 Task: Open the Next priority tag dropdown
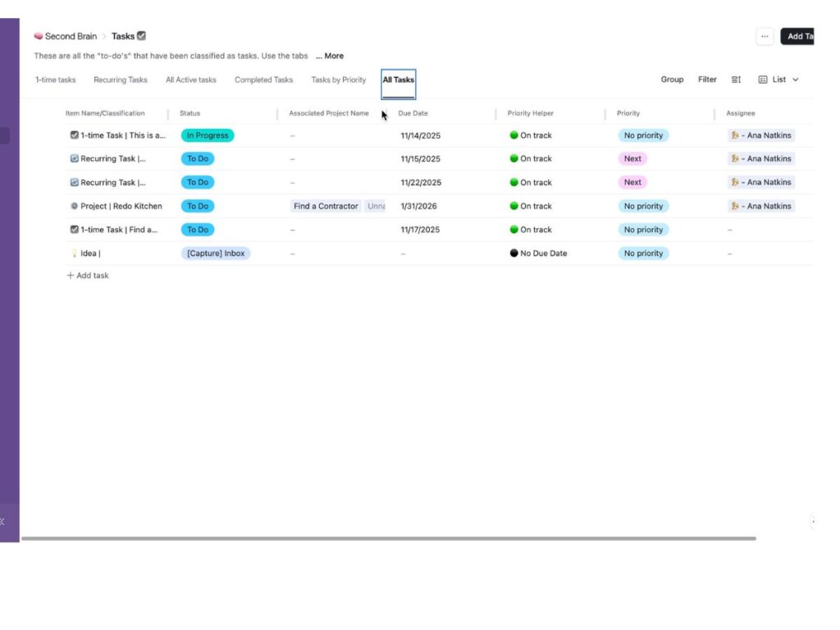pos(632,158)
